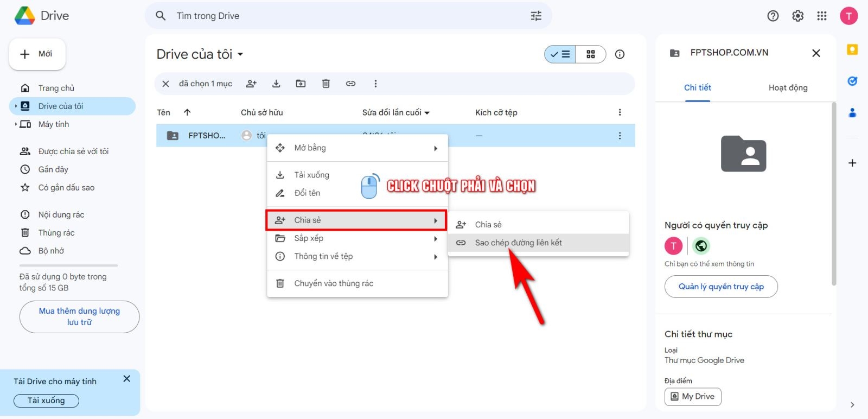Image resolution: width=868 pixels, height=419 pixels.
Task: Toggle name sort direction arrow
Action: point(187,112)
